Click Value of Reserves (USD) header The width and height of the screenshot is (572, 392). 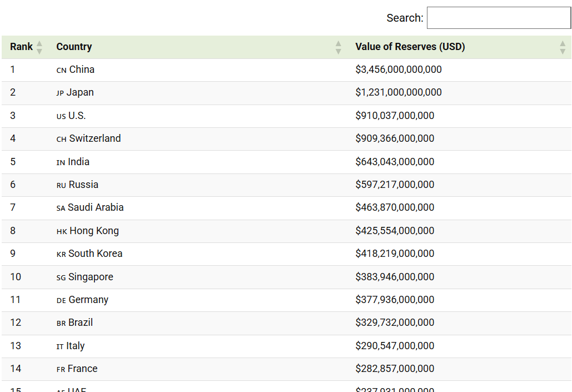pyautogui.click(x=410, y=47)
